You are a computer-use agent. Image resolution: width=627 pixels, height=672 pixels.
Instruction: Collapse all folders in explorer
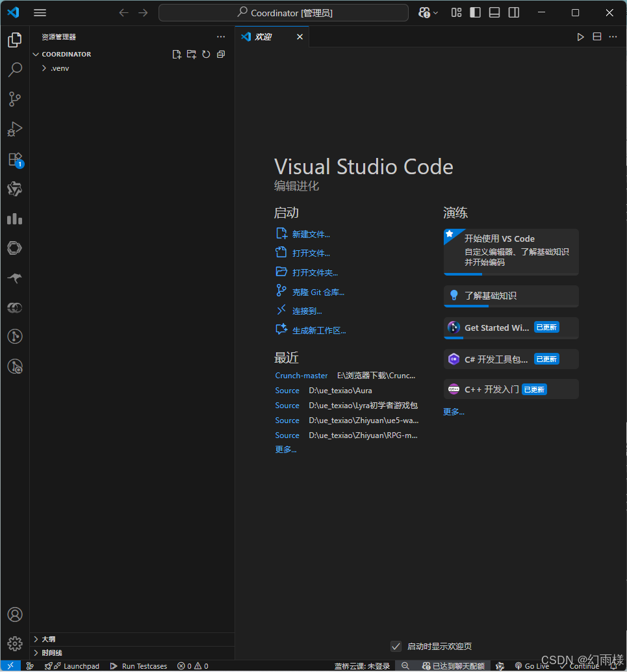pyautogui.click(x=221, y=55)
